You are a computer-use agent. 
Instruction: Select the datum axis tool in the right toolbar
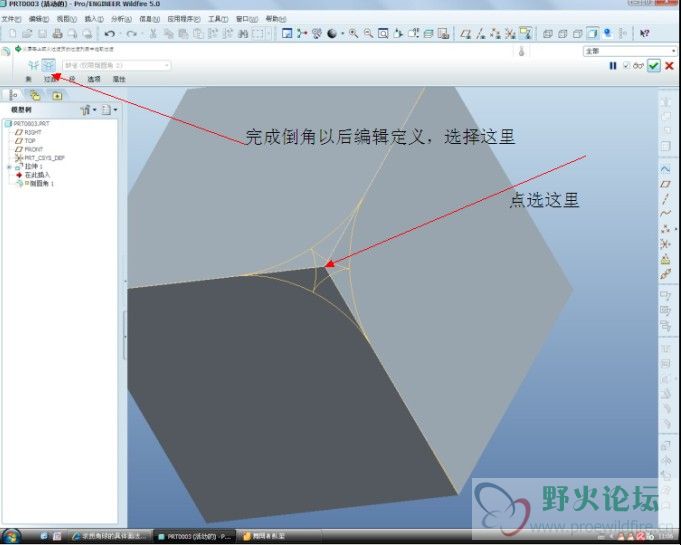(x=665, y=199)
